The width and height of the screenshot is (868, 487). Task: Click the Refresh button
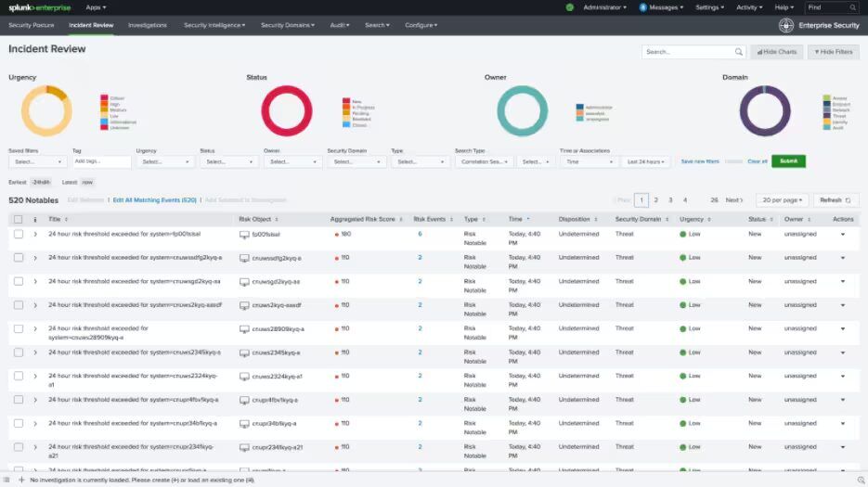(835, 200)
